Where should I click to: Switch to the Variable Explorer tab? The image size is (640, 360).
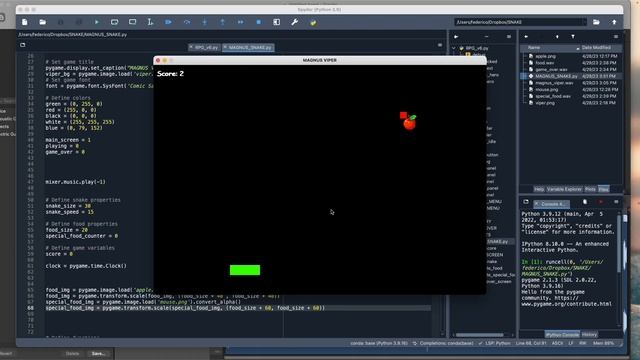(564, 189)
